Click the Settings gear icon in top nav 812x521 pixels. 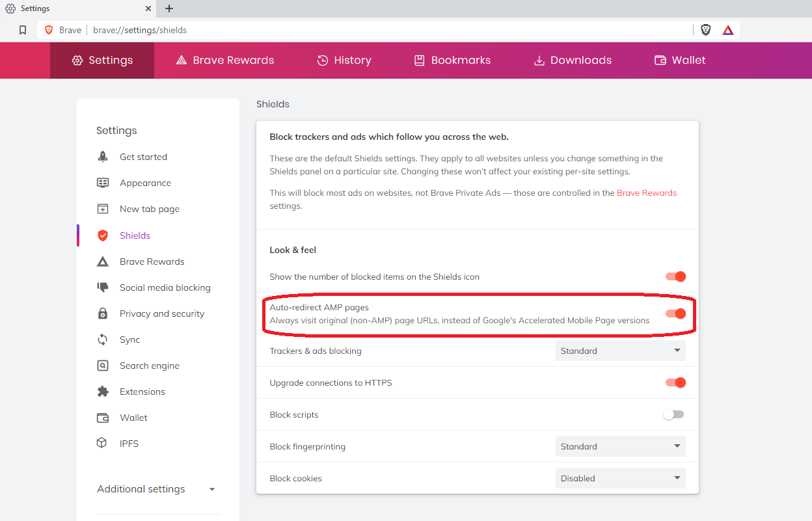click(77, 60)
